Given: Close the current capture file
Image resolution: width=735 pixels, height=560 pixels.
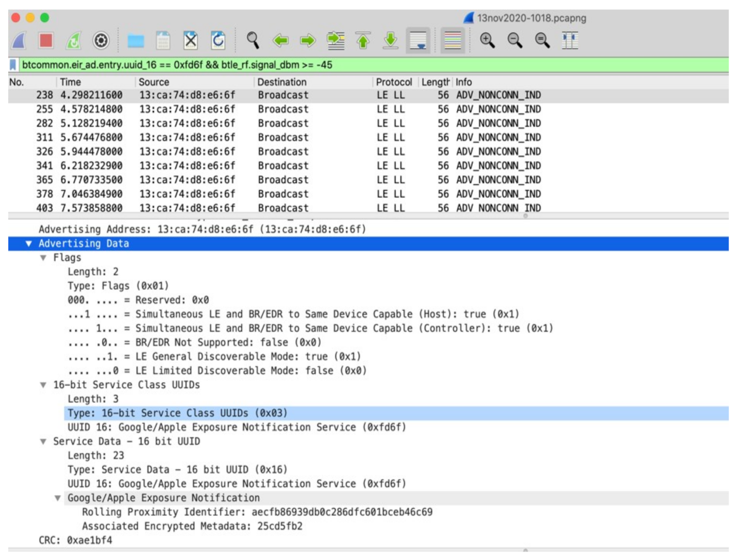Looking at the screenshot, I should point(190,40).
